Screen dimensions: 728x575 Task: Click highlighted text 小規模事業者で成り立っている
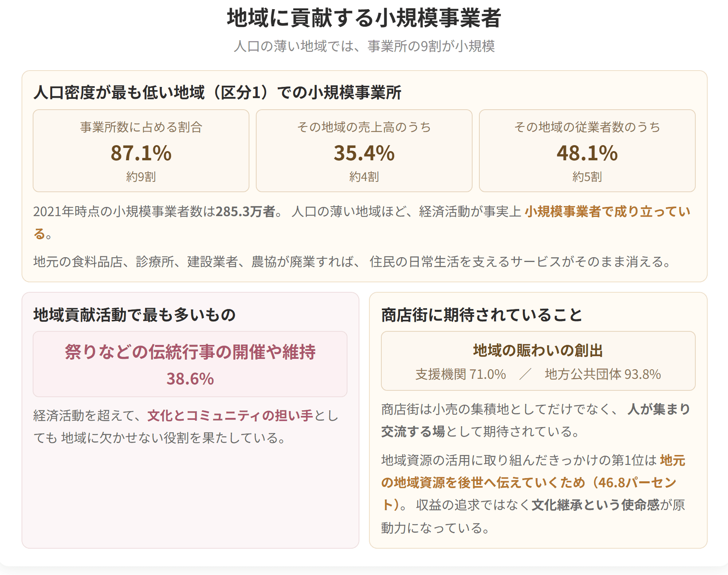(x=607, y=211)
